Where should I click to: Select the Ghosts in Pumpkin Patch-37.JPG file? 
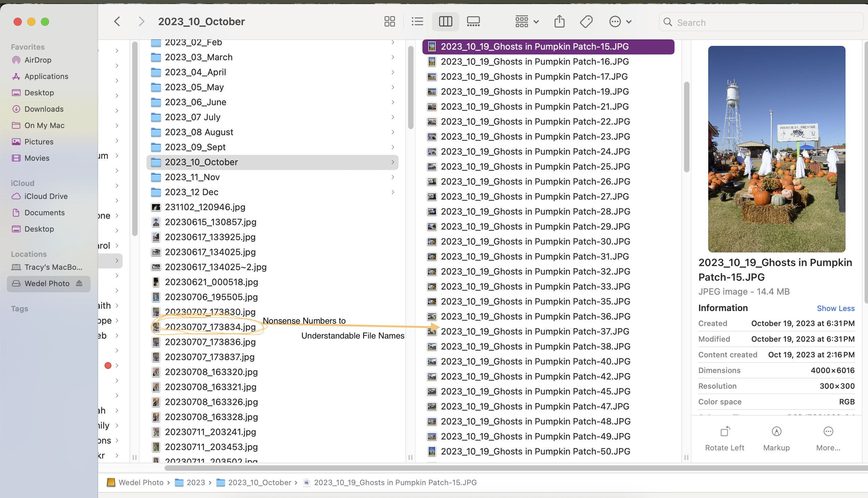pos(535,331)
